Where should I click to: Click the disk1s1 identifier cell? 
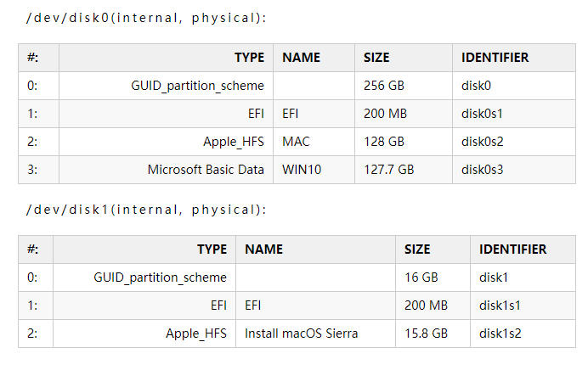(x=500, y=306)
